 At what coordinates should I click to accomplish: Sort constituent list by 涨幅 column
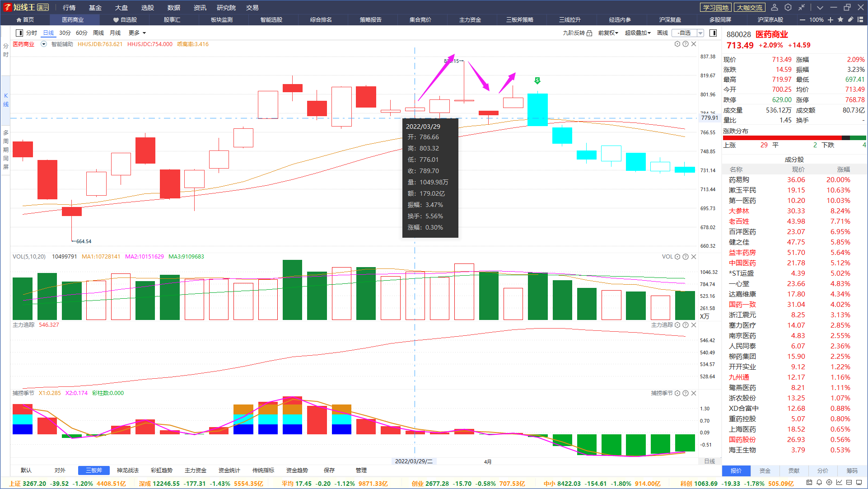click(x=844, y=169)
